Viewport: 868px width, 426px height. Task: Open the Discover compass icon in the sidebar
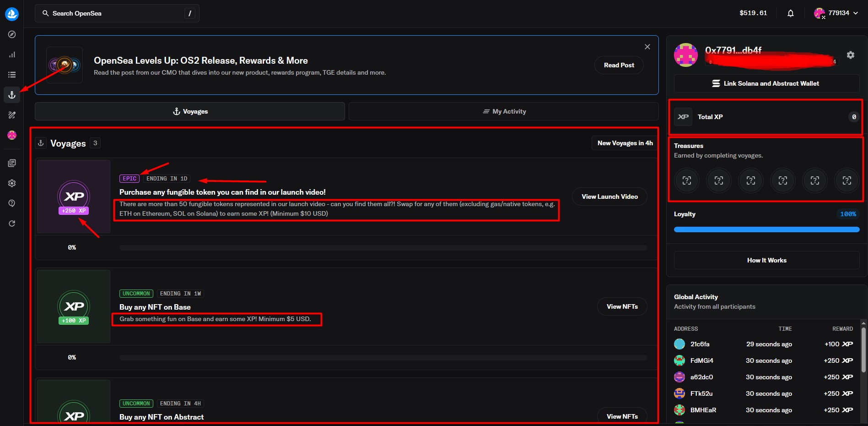point(12,34)
